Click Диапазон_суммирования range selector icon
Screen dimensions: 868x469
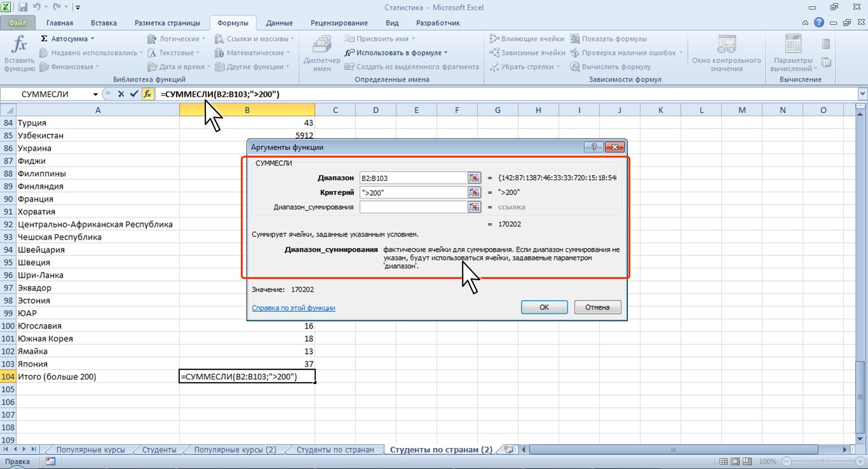pyautogui.click(x=475, y=207)
